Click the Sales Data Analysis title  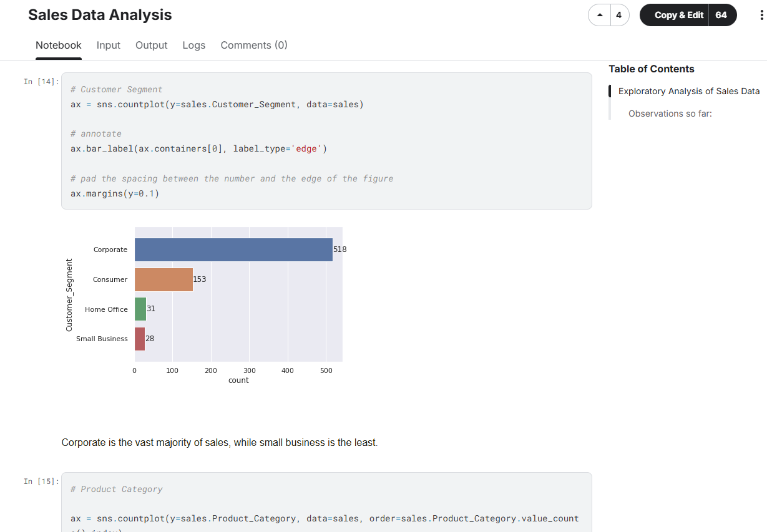[x=100, y=15]
